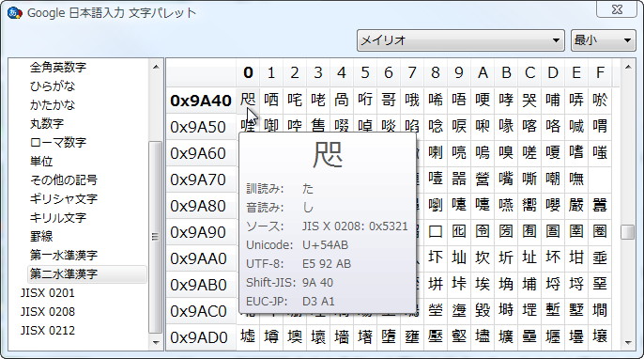Select 罫線 category

[41, 237]
